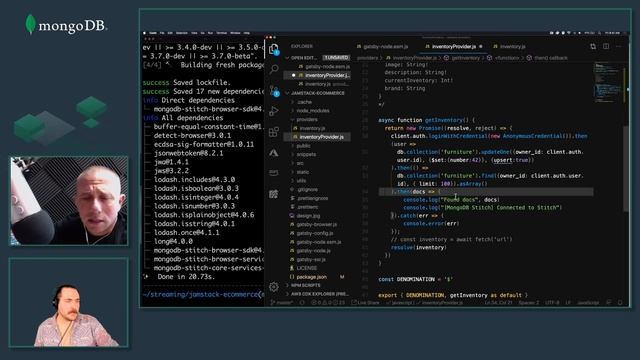The image size is (640, 360).
Task: Click the errors and warnings count in status bar
Action: [x=328, y=302]
